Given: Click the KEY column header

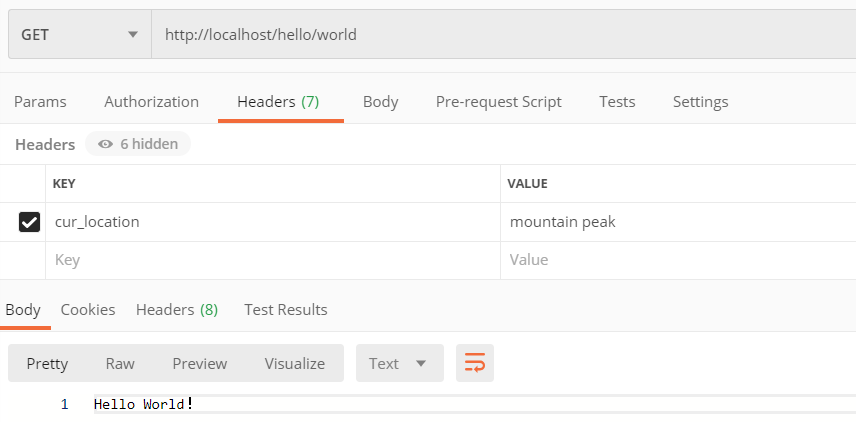Looking at the screenshot, I should click(x=64, y=183).
